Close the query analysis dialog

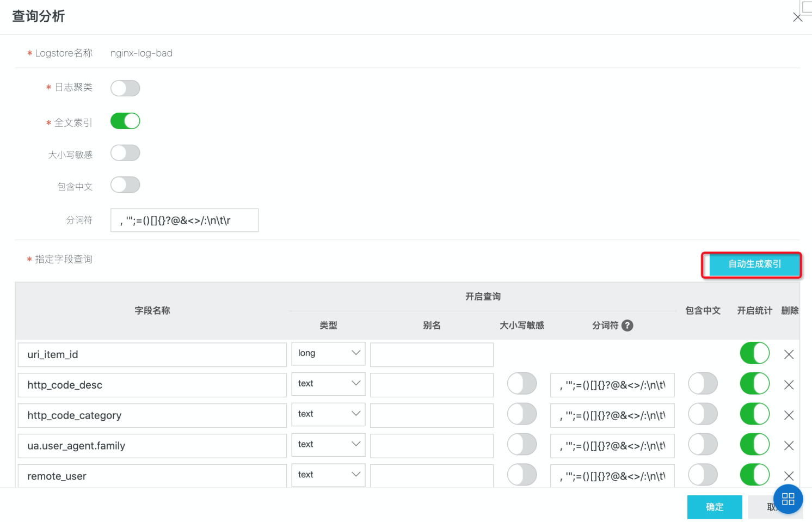(x=798, y=17)
